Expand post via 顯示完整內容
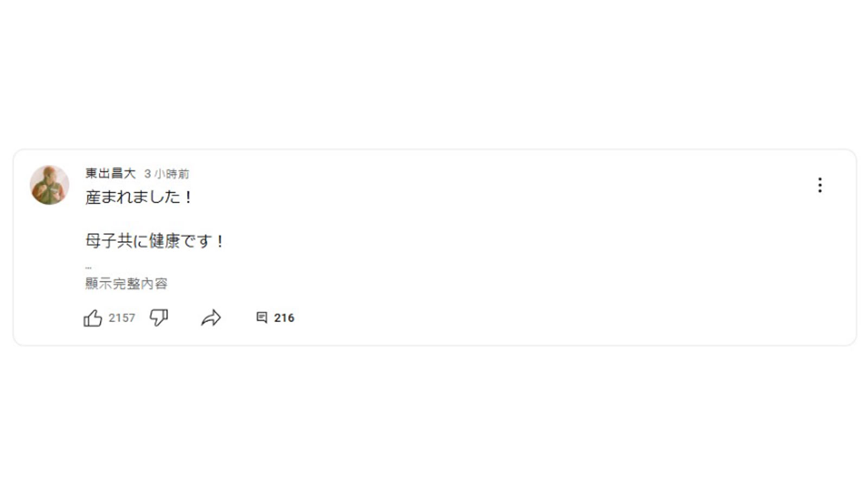Viewport: 868px width, 488px height. [126, 284]
